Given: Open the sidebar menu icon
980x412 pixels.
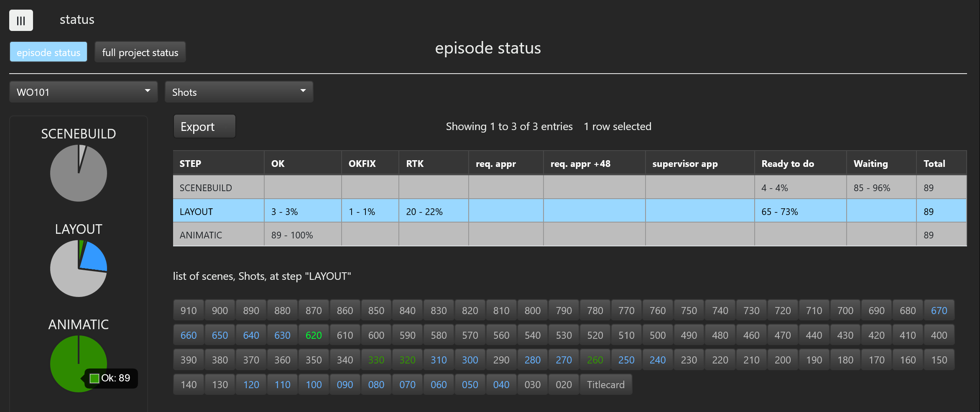Looking at the screenshot, I should [x=21, y=20].
